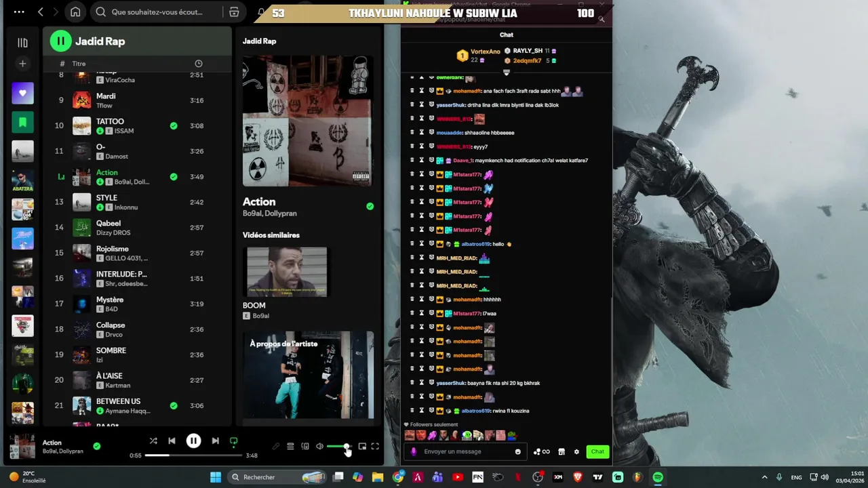Open connect to a device
Screen dimensions: 868x488
(305, 447)
